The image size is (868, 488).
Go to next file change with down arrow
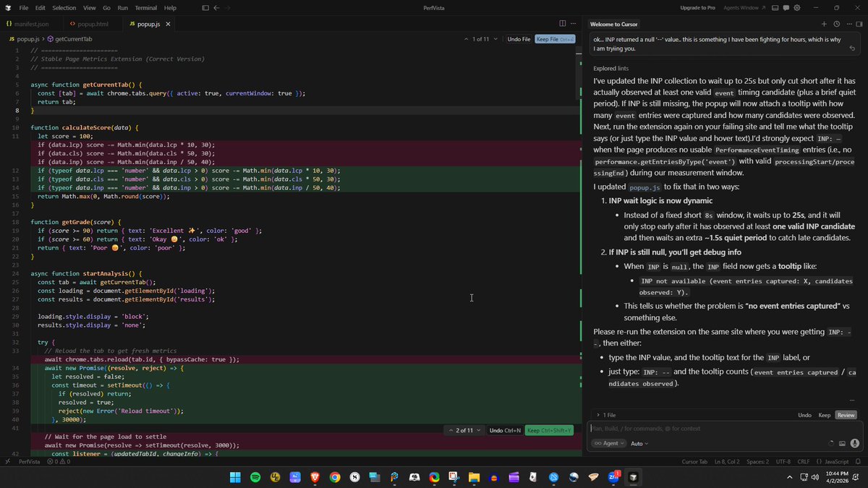[496, 39]
